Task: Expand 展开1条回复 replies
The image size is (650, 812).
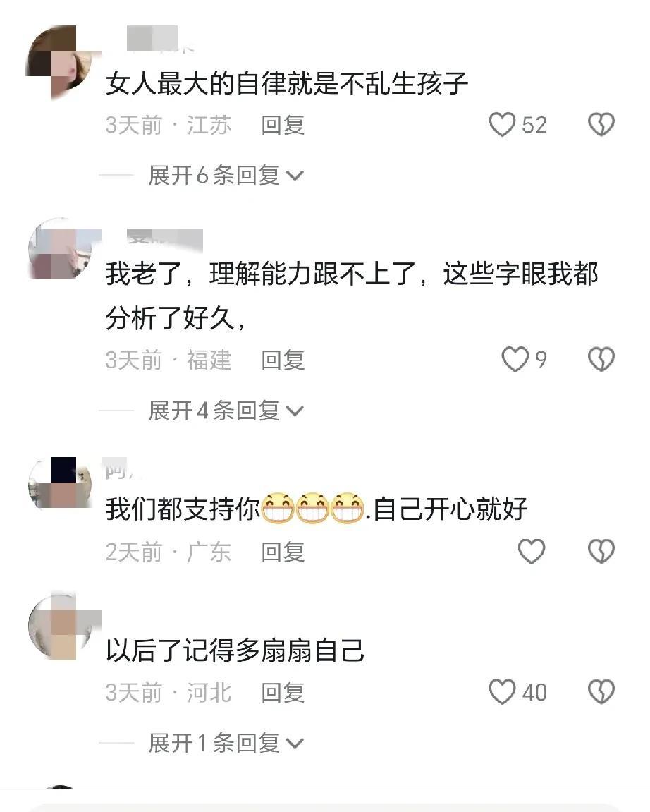Action: (x=226, y=743)
